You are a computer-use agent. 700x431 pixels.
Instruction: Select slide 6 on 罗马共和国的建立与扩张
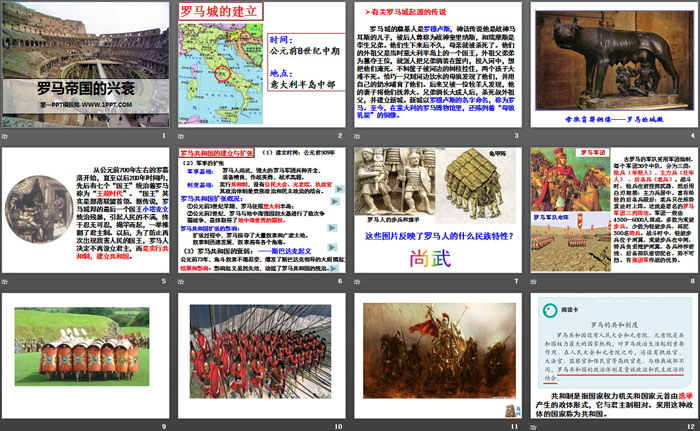coord(262,210)
